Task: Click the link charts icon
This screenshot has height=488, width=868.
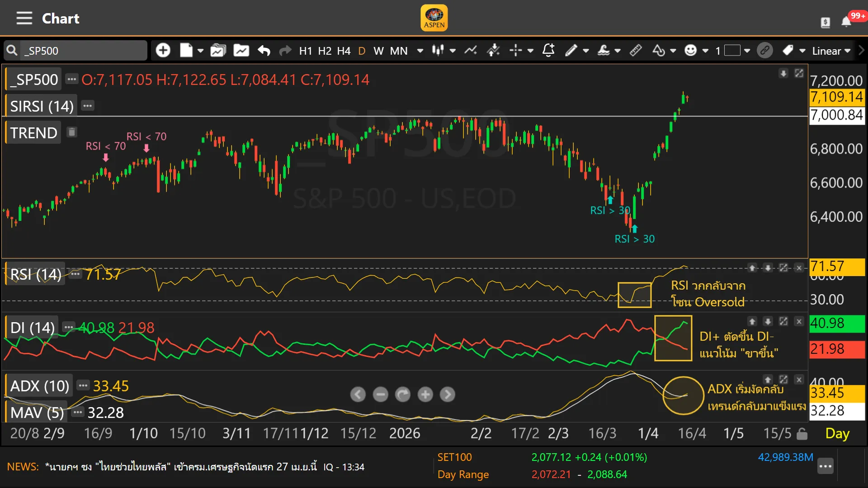Action: (x=765, y=51)
